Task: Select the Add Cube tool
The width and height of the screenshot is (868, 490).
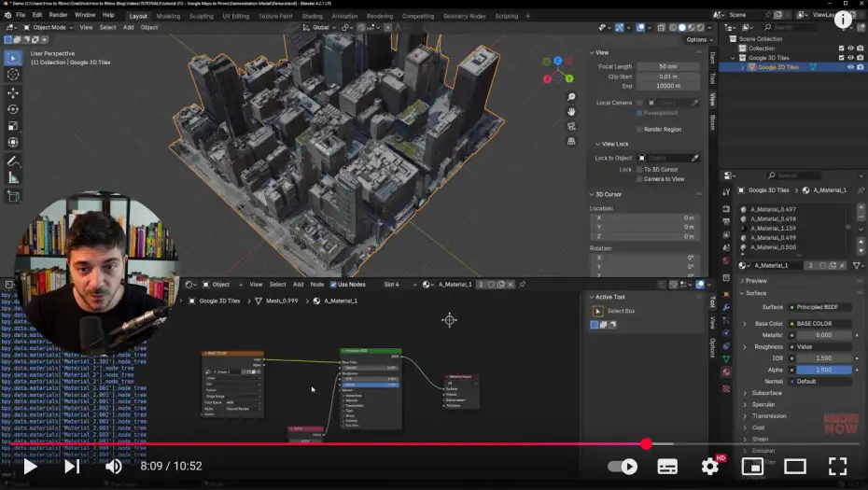Action: click(x=13, y=196)
